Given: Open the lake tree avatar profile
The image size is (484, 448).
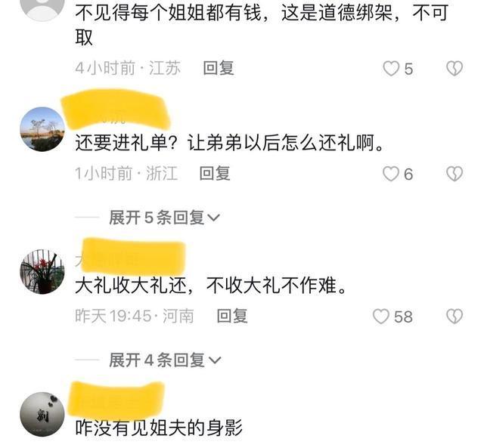Looking at the screenshot, I should point(42,129).
